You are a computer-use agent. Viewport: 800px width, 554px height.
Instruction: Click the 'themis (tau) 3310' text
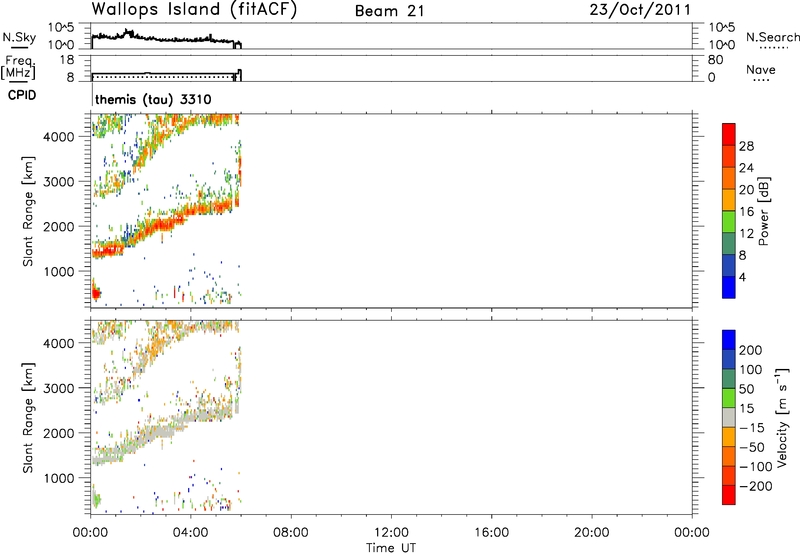[153, 99]
